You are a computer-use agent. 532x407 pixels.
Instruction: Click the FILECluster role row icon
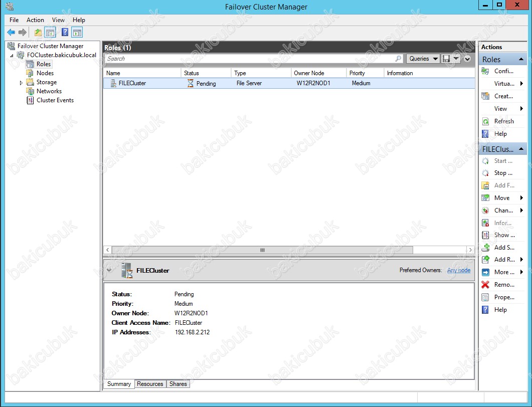[113, 83]
